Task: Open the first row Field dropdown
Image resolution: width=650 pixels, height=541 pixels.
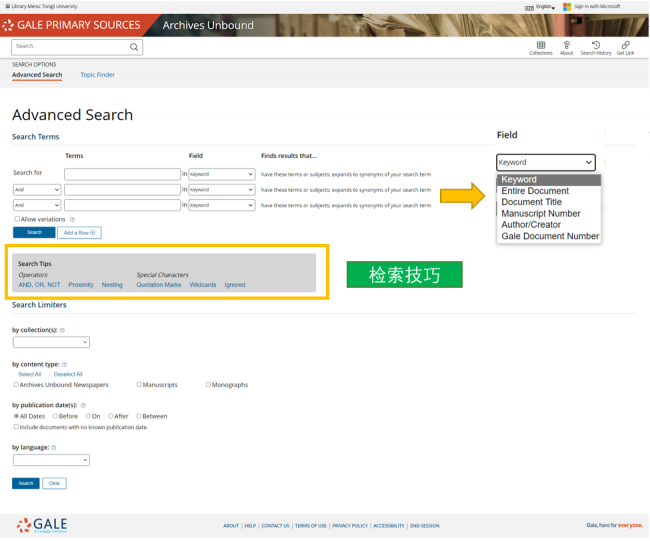Action: coord(221,174)
